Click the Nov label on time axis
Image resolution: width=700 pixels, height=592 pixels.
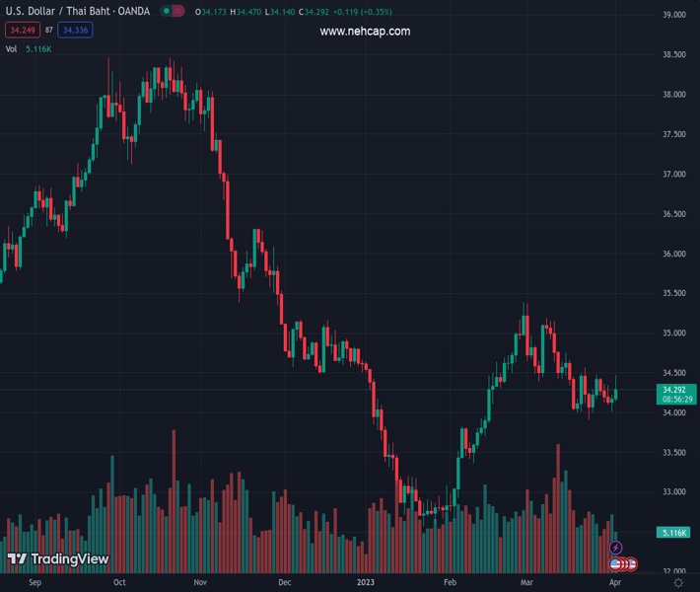point(200,582)
